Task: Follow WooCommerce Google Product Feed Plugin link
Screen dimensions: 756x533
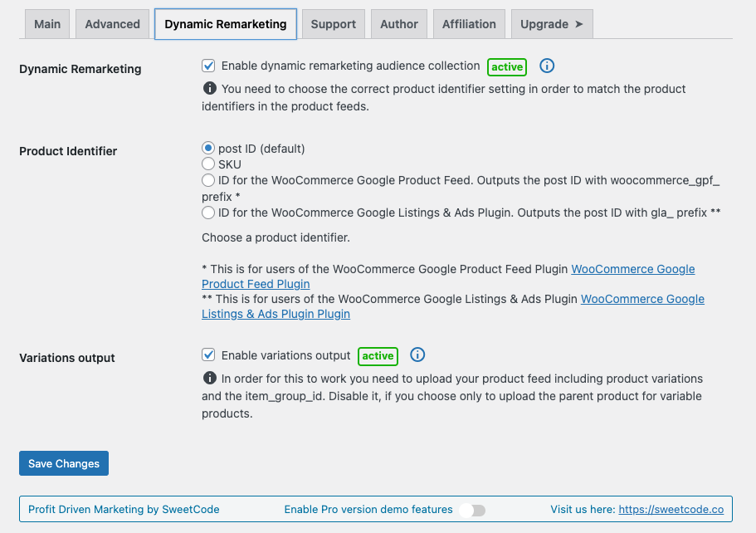Action: [632, 269]
